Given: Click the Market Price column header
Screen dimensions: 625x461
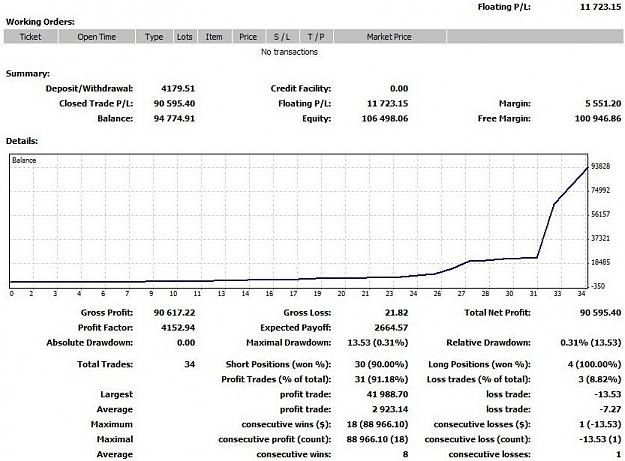Looking at the screenshot, I should click(x=389, y=37).
